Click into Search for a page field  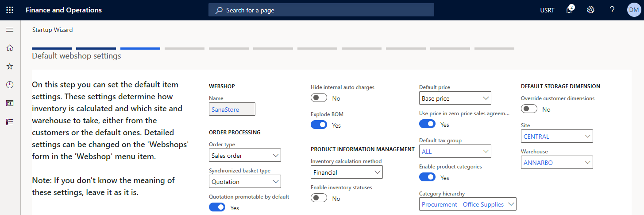coord(321,10)
